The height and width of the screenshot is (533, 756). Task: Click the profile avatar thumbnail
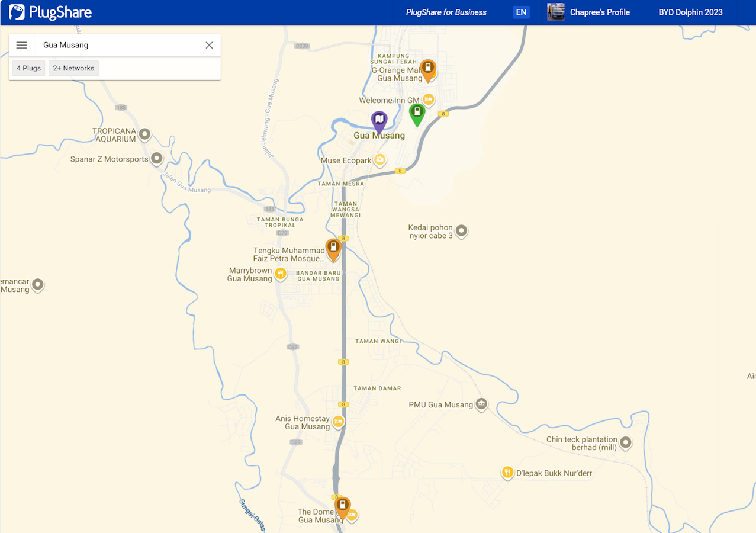(556, 12)
